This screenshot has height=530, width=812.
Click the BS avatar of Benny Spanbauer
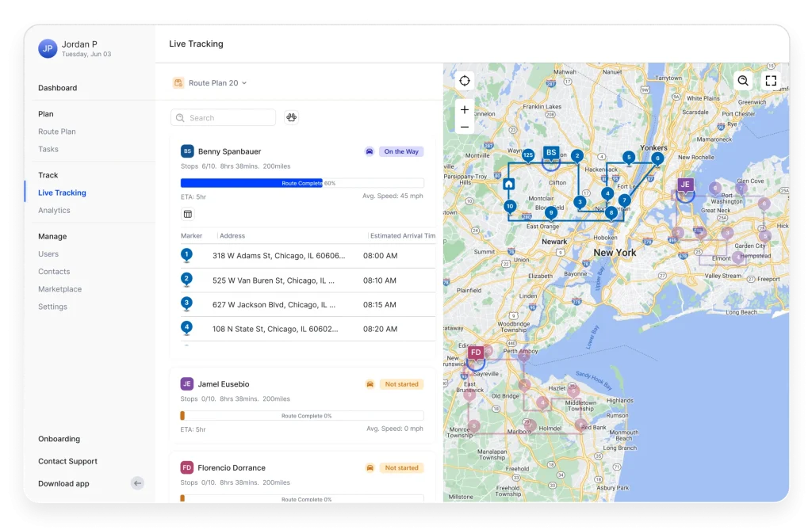tap(187, 151)
